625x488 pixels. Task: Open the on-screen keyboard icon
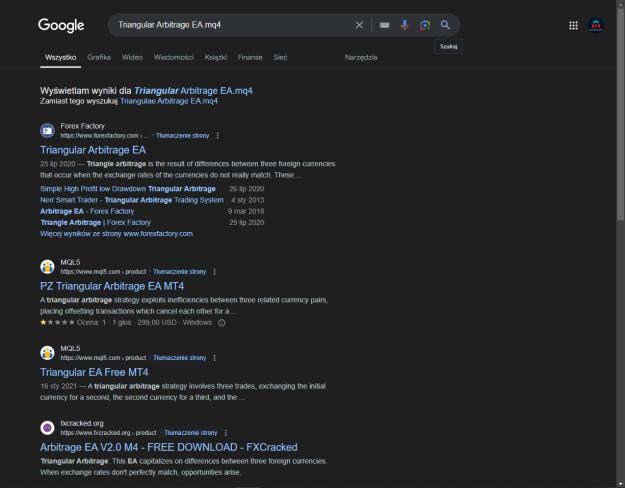pos(384,25)
